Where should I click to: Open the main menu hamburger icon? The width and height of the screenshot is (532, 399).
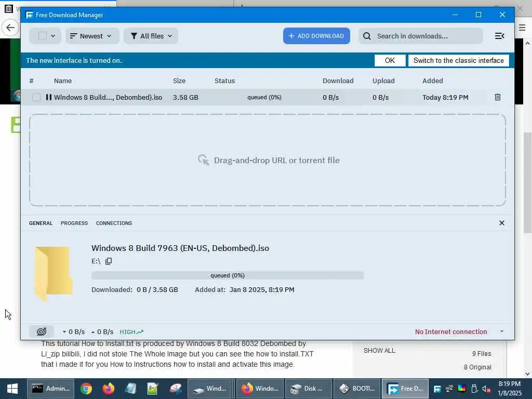[499, 36]
